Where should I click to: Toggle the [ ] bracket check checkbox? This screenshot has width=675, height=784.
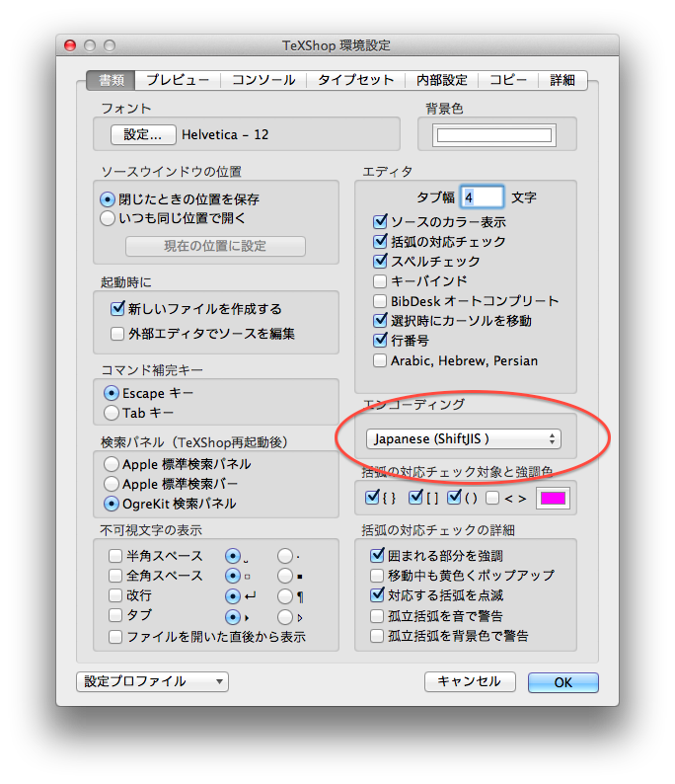[x=415, y=498]
